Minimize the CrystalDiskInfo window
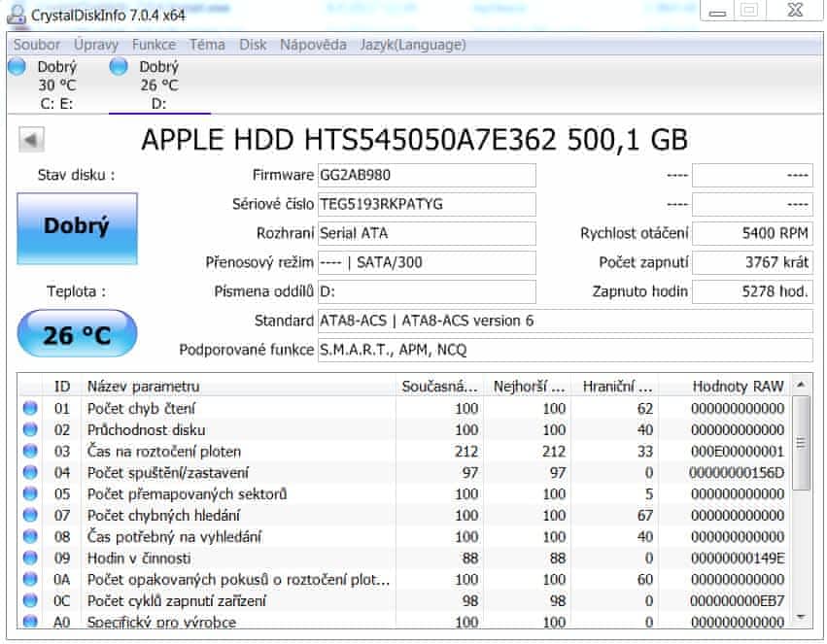827x644 pixels. click(x=717, y=12)
